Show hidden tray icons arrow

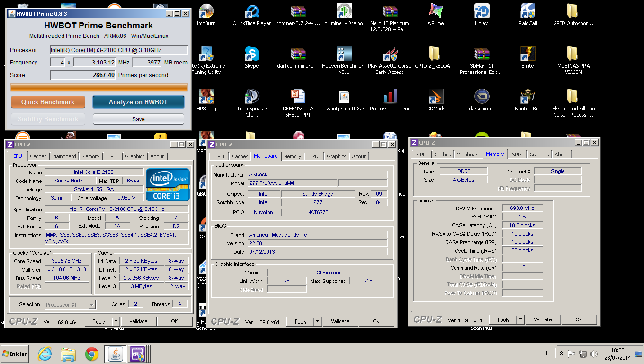(562, 354)
